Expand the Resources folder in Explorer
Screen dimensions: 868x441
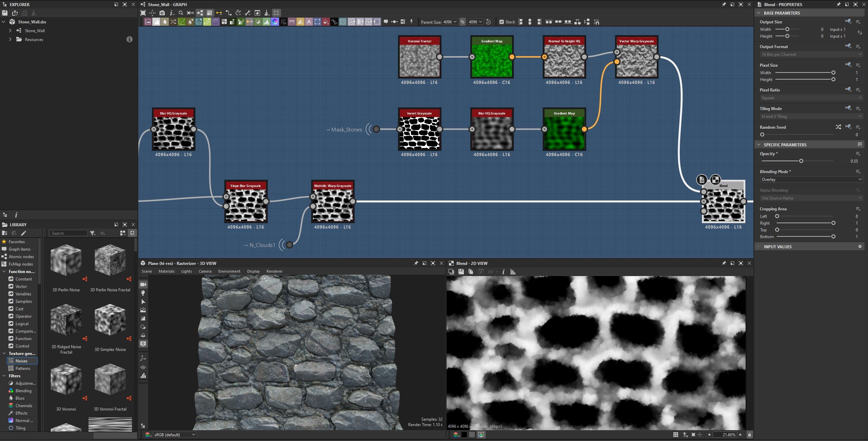click(x=10, y=39)
